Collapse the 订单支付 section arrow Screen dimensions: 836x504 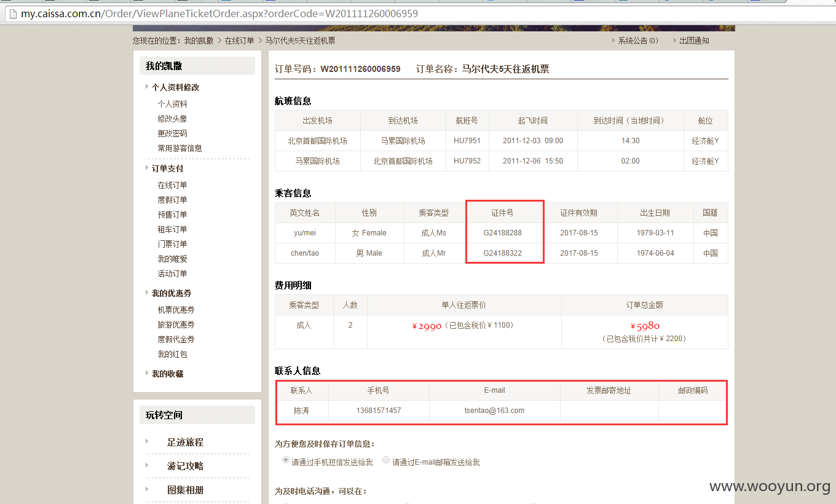pyautogui.click(x=147, y=168)
